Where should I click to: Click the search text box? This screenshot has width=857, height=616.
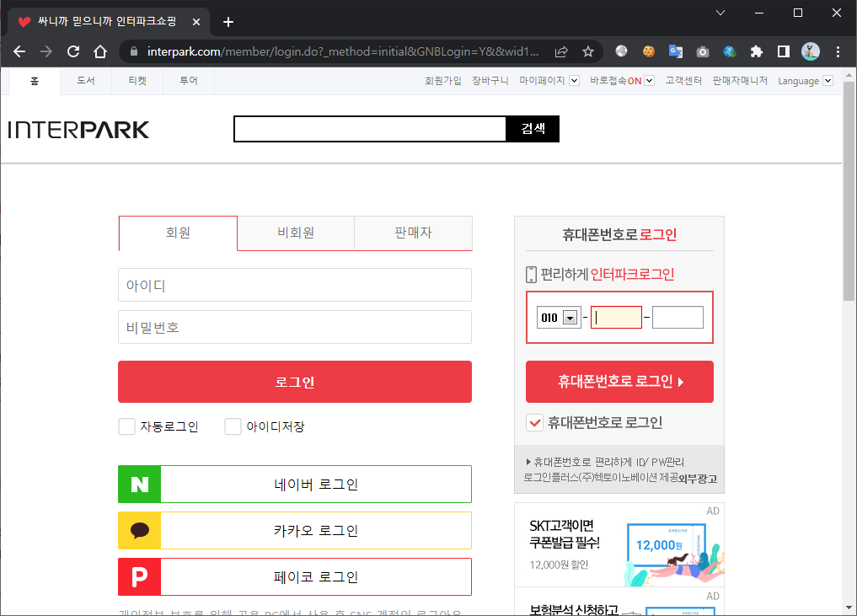370,129
